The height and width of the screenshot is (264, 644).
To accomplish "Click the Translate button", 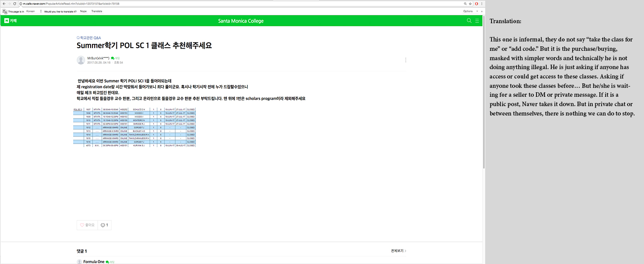I will tap(97, 11).
